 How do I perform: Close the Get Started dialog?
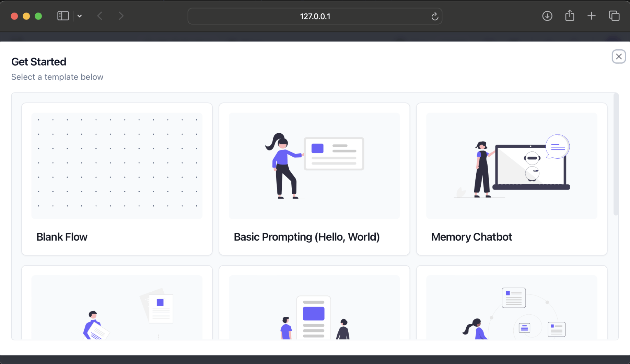click(619, 57)
